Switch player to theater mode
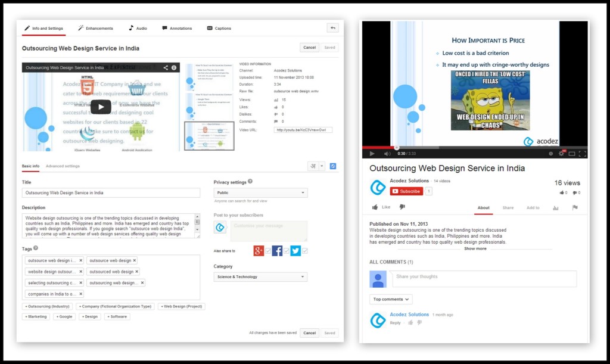This screenshot has height=364, width=610. (x=572, y=154)
